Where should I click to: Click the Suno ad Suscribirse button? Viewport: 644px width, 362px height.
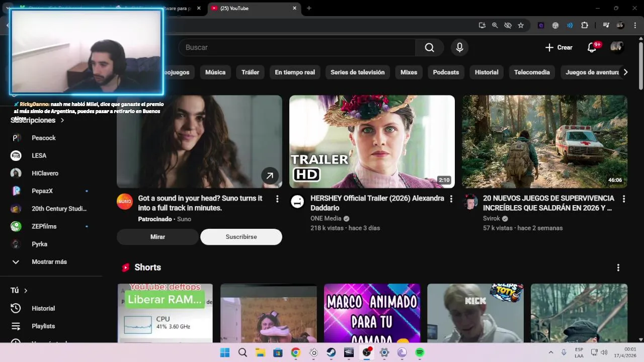tap(241, 237)
